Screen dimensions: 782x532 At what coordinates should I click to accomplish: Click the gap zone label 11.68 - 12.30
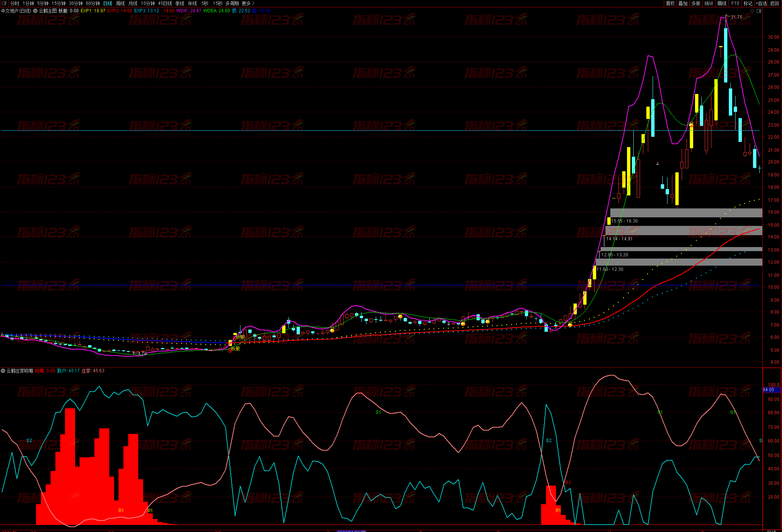pyautogui.click(x=610, y=269)
